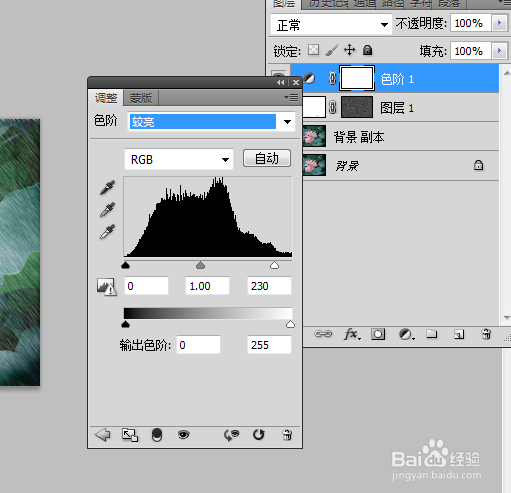Click the input highlight white slider
Image resolution: width=511 pixels, height=493 pixels.
274,265
